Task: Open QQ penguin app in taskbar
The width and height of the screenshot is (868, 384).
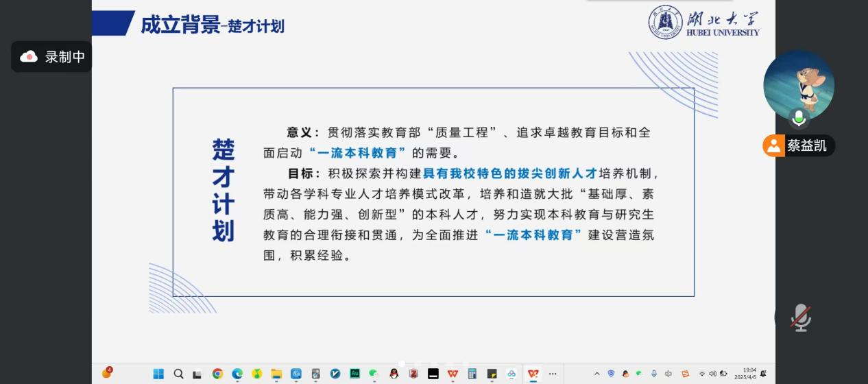Action: point(394,374)
